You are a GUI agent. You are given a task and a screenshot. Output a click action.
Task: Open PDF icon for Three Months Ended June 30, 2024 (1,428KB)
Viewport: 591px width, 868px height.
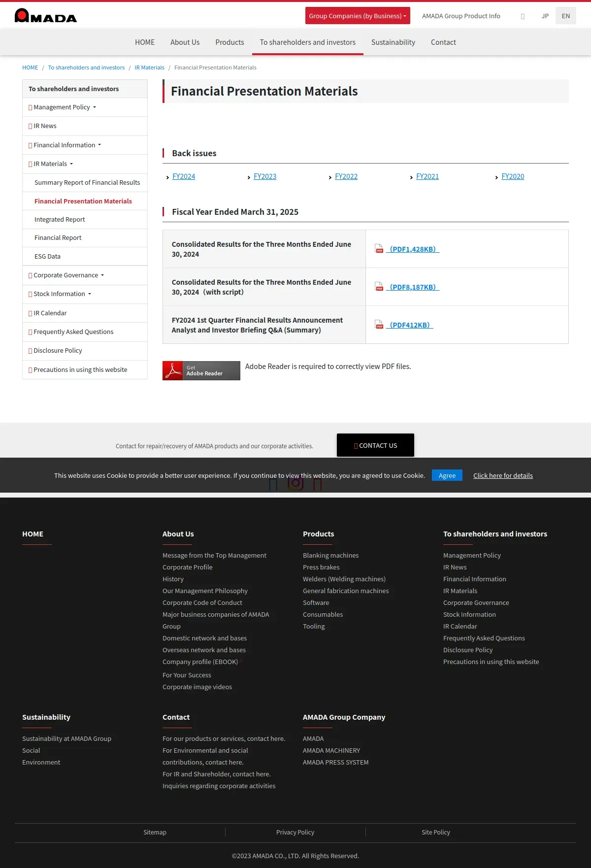click(379, 249)
